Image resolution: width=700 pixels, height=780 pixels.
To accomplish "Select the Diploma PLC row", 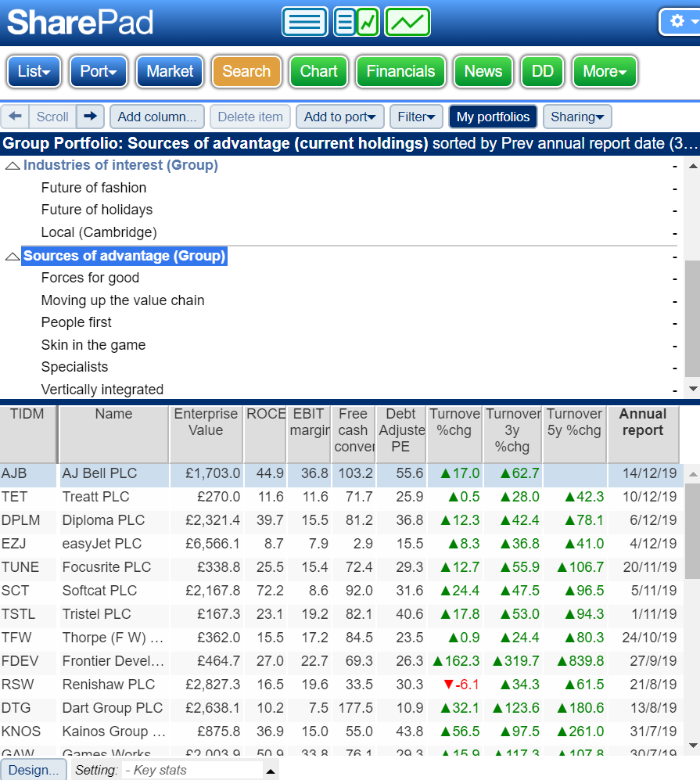I will pyautogui.click(x=341, y=520).
